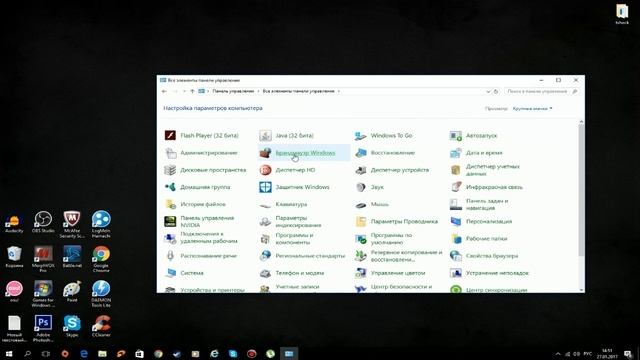This screenshot has height=360, width=640.
Task: Select Google Chrome desktop shortcut
Action: point(101,259)
